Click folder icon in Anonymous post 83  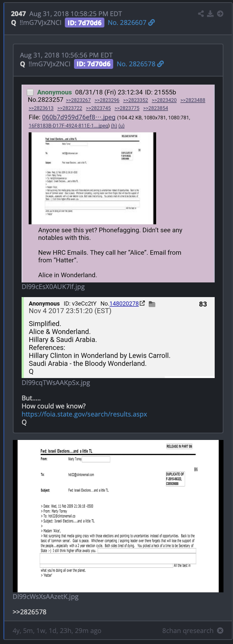[x=152, y=304]
